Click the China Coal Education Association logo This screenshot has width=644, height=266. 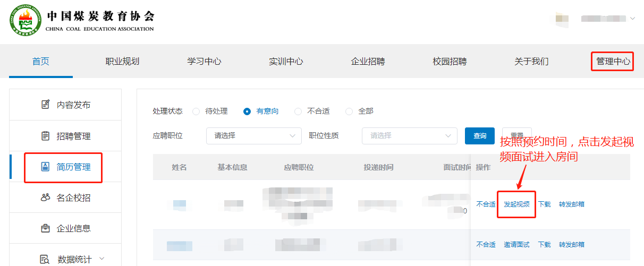click(26, 21)
